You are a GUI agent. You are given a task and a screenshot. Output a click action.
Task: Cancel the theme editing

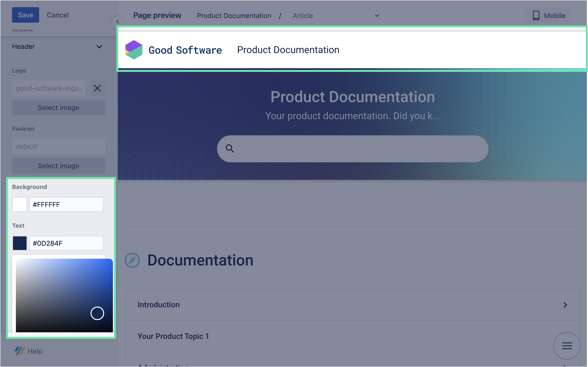(x=58, y=15)
